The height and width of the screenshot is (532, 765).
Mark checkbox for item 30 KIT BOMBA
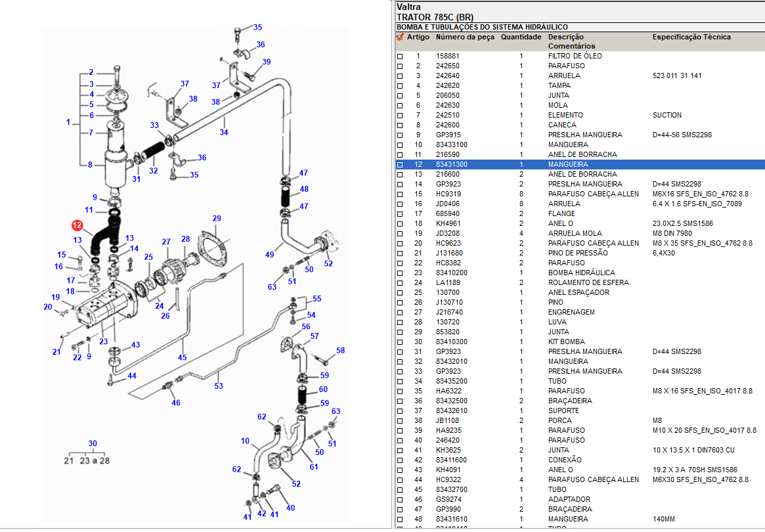point(399,342)
